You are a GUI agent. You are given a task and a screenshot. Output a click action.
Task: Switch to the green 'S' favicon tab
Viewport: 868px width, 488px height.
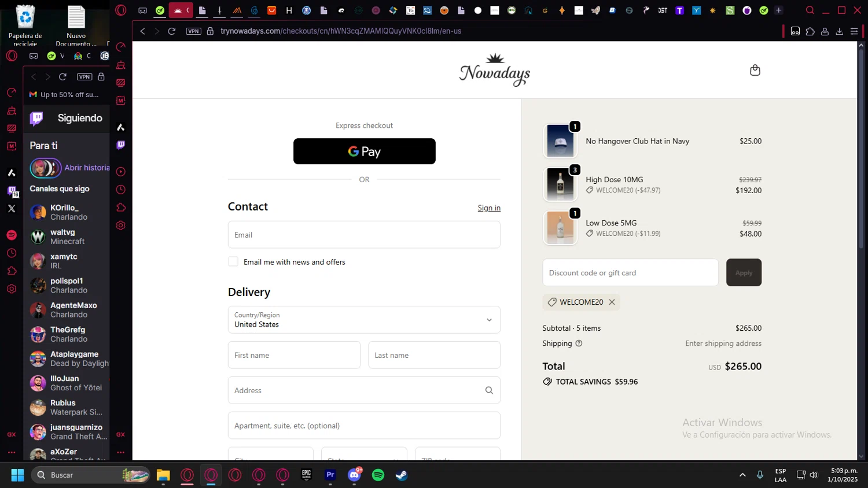pos(730,10)
